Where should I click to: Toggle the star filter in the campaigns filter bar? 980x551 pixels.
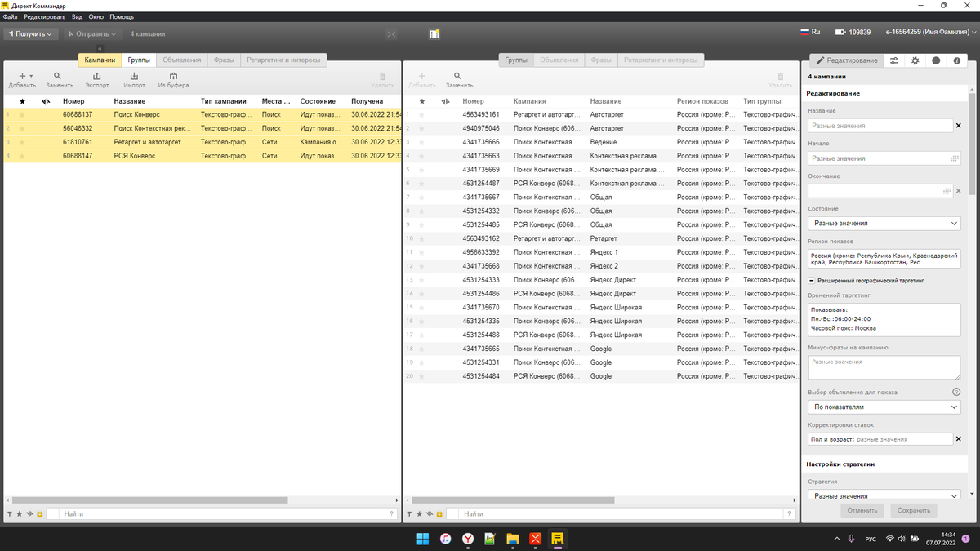coord(19,514)
